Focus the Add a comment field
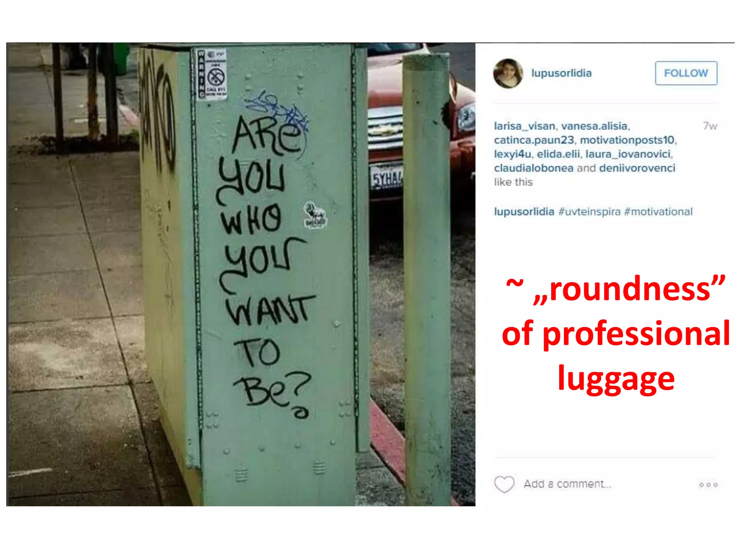Image resolution: width=747 pixels, height=560 pixels. point(567,484)
